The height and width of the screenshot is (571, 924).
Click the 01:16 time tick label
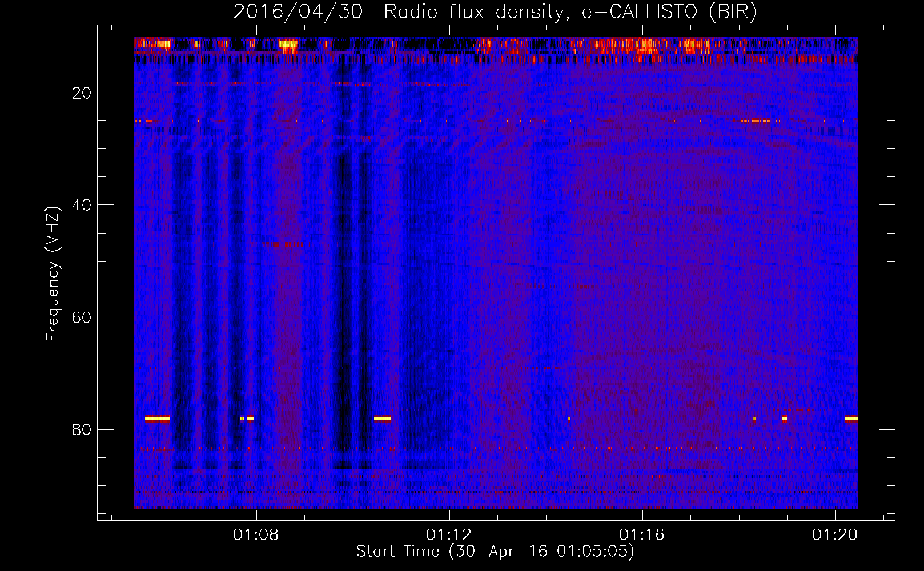pos(642,534)
